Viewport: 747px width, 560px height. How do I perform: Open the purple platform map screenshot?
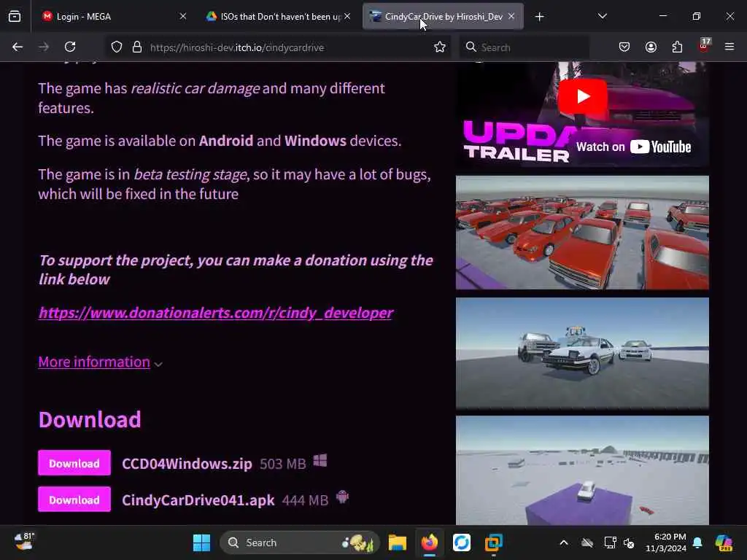582,470
